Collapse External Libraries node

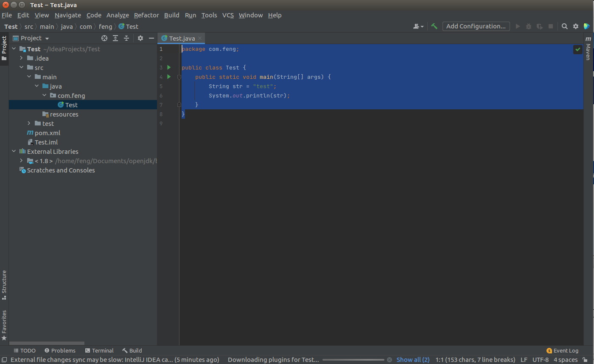[x=14, y=152]
